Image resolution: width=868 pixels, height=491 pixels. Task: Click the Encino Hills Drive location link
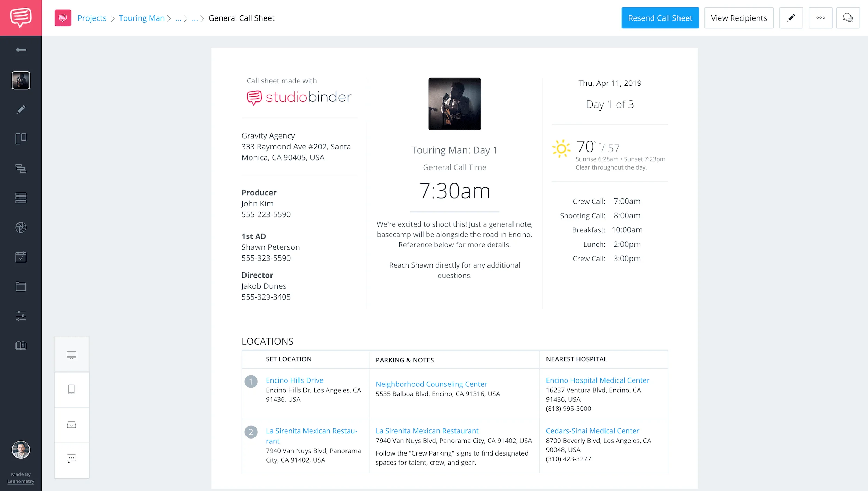click(294, 380)
